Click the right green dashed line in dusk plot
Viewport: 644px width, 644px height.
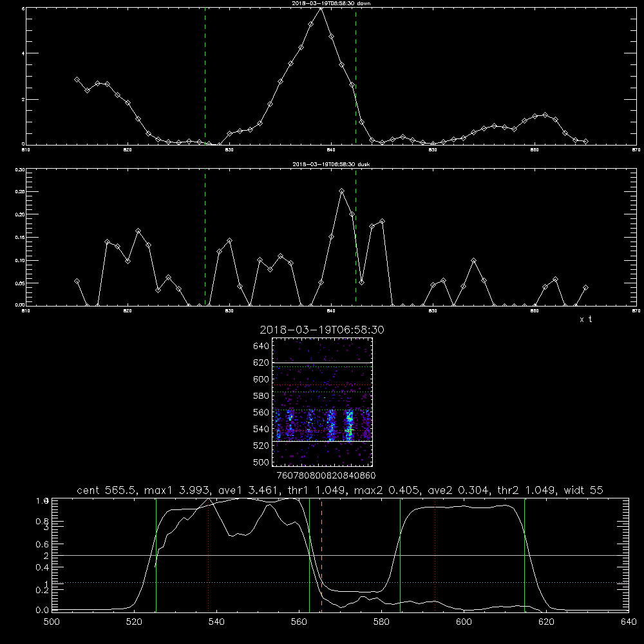355,237
